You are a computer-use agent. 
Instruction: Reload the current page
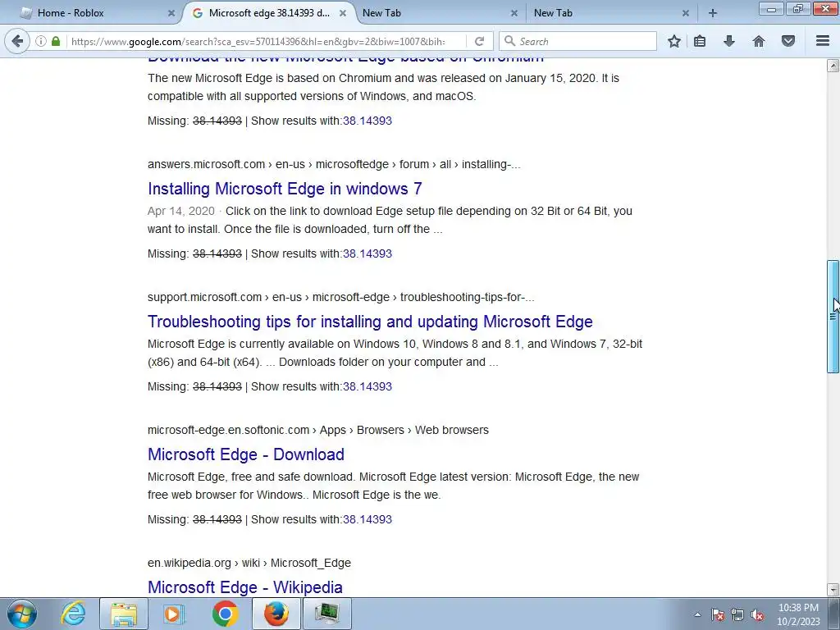tap(479, 41)
